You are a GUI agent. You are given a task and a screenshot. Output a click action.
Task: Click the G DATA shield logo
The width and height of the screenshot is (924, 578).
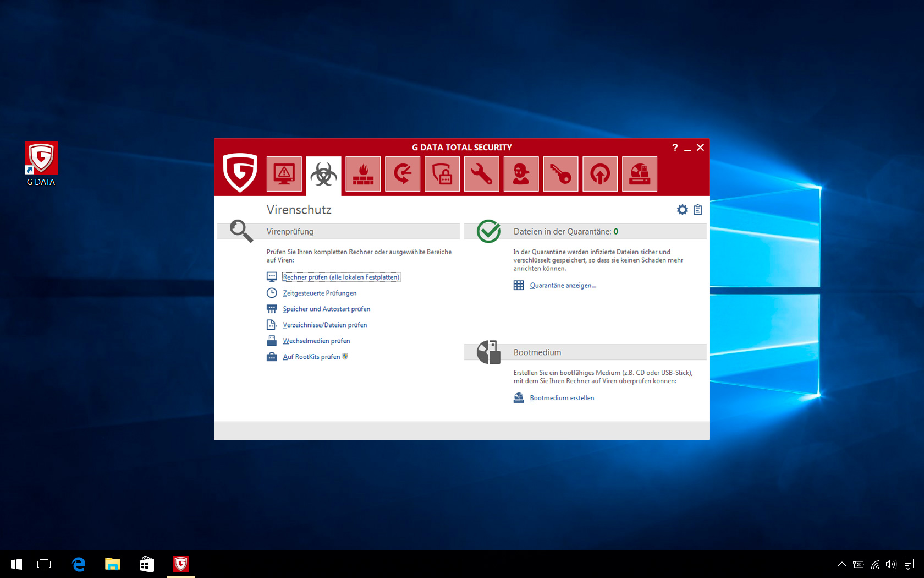point(240,172)
